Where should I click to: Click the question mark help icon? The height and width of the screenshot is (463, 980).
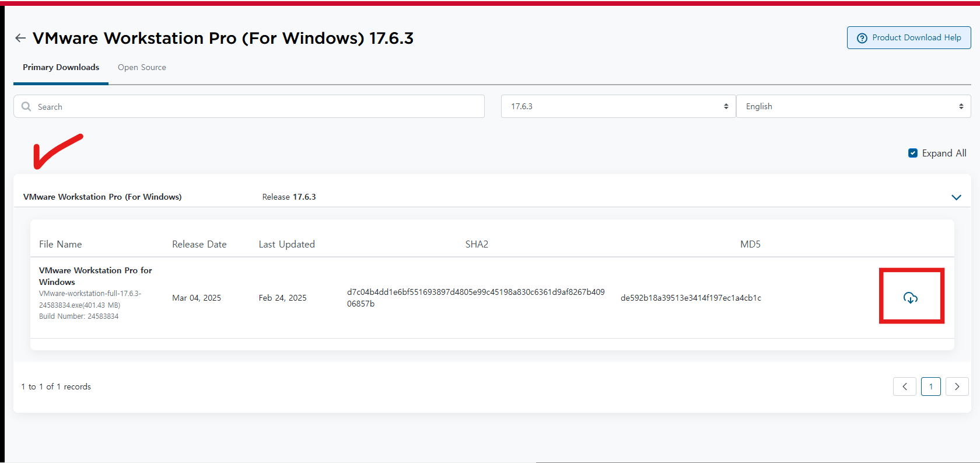point(862,38)
